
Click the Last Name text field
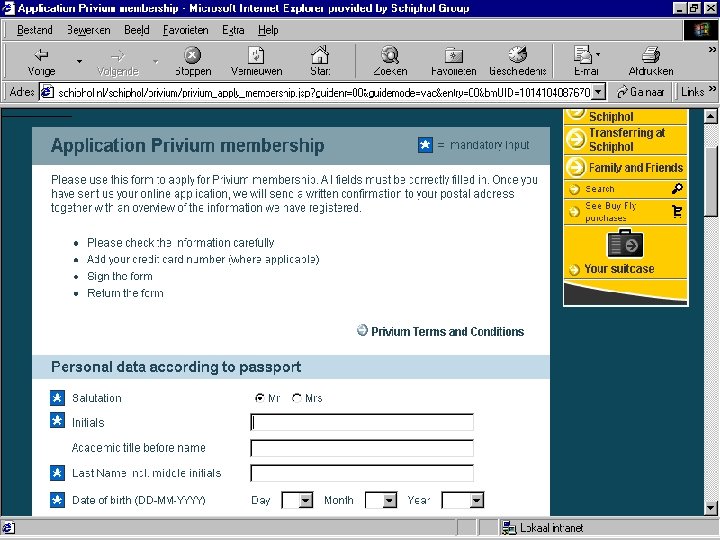click(362, 473)
